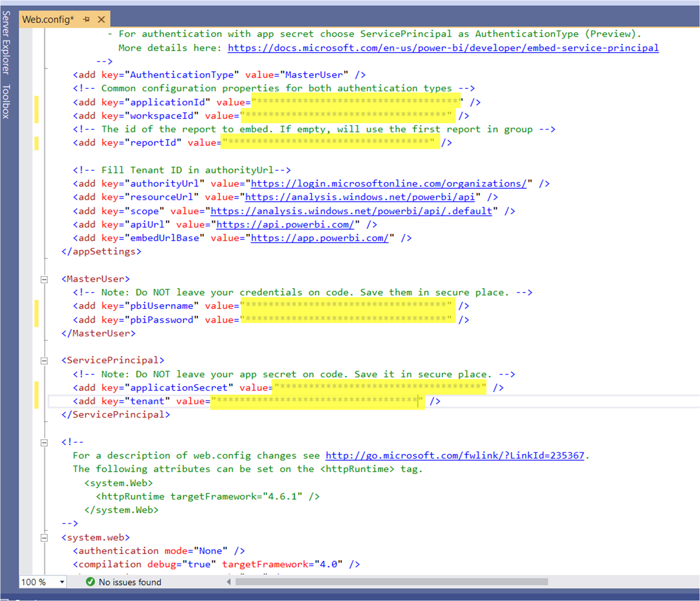This screenshot has height=601, width=700.
Task: Click the "MasterUser" value text
Action: click(314, 75)
